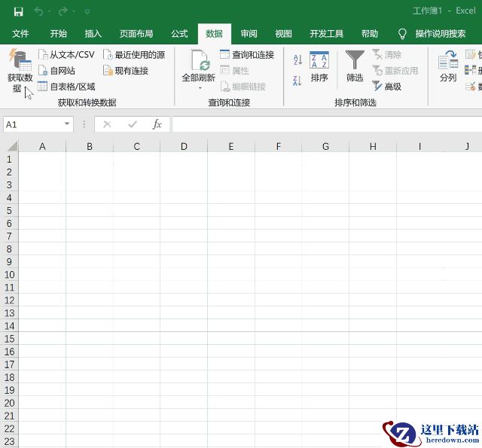Switch to the 开发工具 tab
Image resolution: width=482 pixels, height=448 pixels.
326,33
